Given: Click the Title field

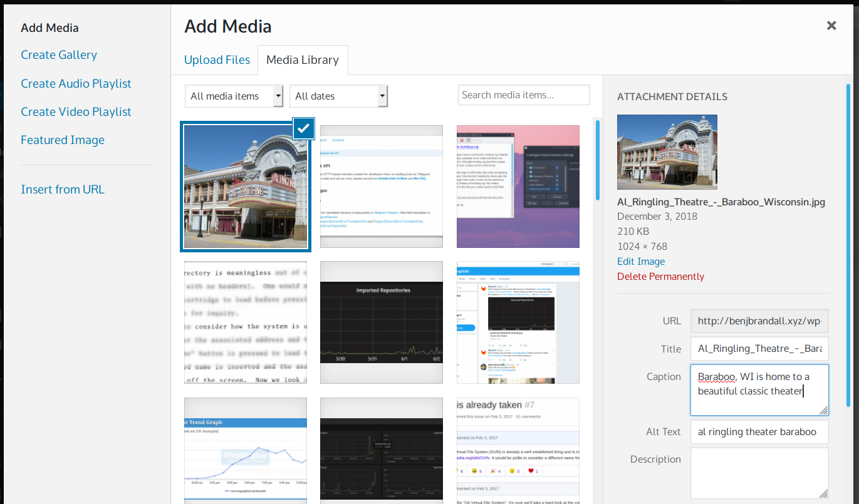Looking at the screenshot, I should tap(759, 349).
